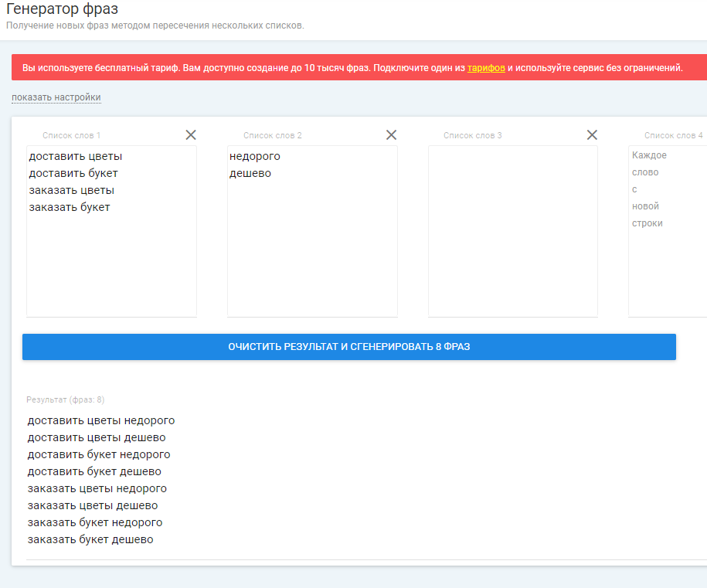Place cursor on 'заказать букет' in list 1
This screenshot has width=707, height=588.
coord(70,207)
